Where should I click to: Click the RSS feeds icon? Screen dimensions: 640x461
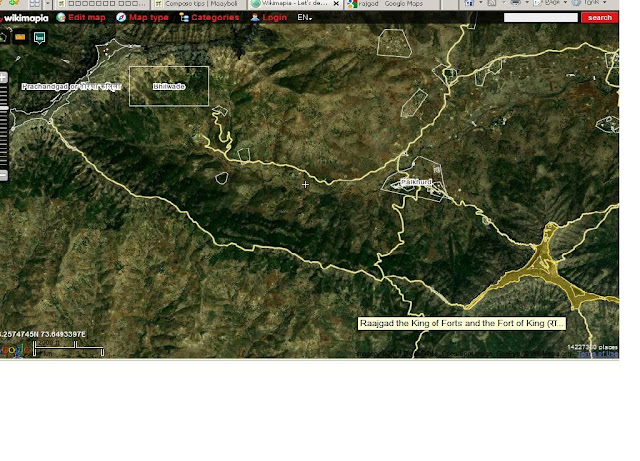coord(492,3)
